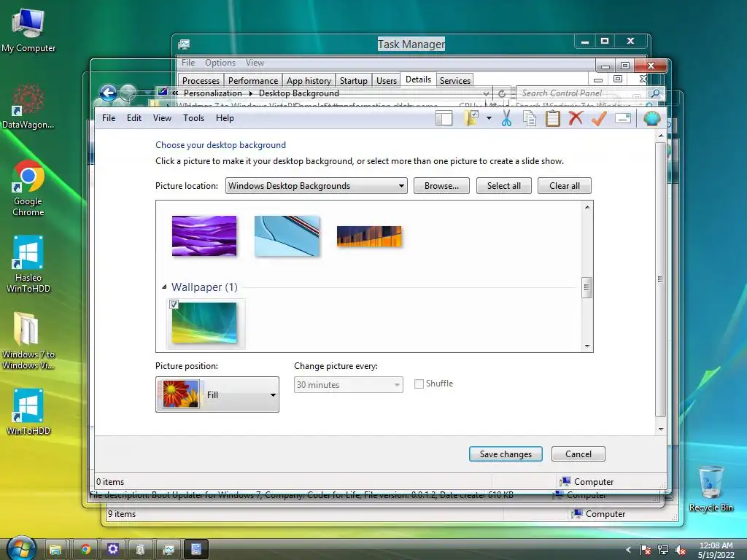This screenshot has width=747, height=560.
Task: Open the Picture location dropdown
Action: [x=317, y=186]
